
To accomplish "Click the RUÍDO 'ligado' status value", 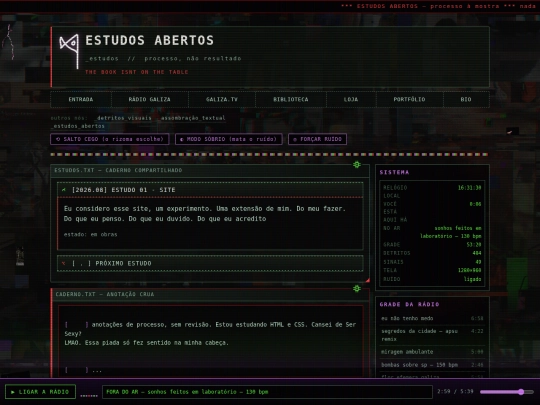I will pos(472,279).
